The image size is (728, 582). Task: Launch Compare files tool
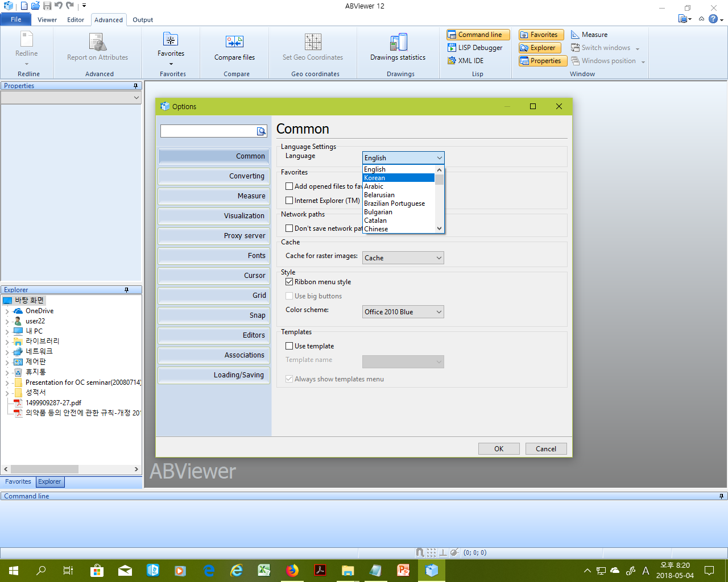pyautogui.click(x=234, y=47)
